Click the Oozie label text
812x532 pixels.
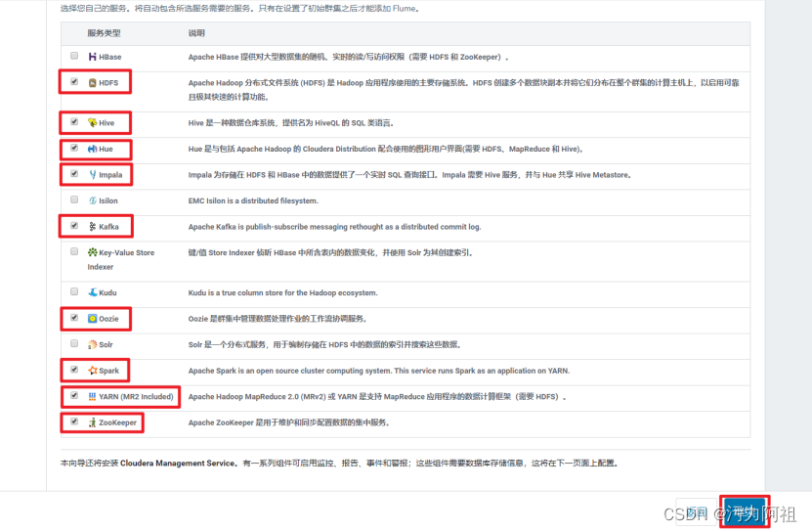pos(108,319)
